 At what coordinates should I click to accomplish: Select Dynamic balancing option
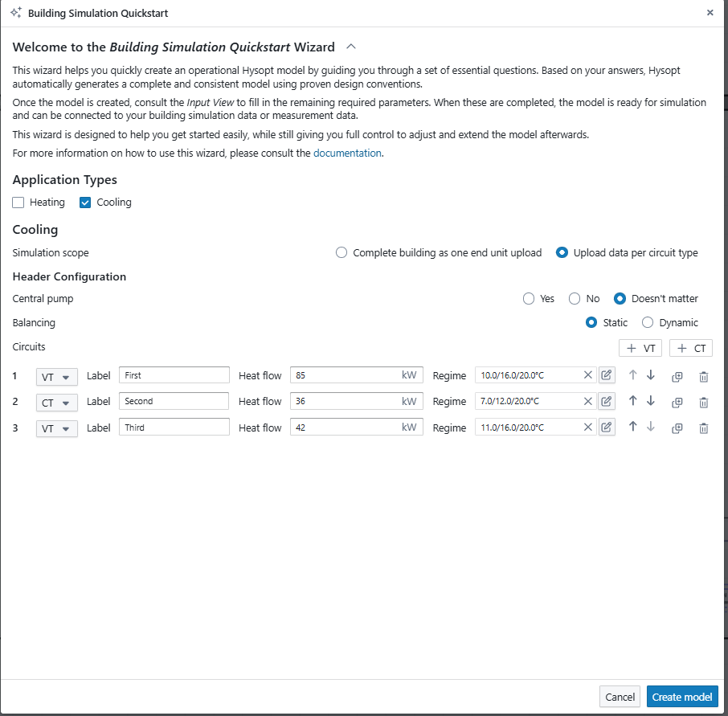(648, 322)
